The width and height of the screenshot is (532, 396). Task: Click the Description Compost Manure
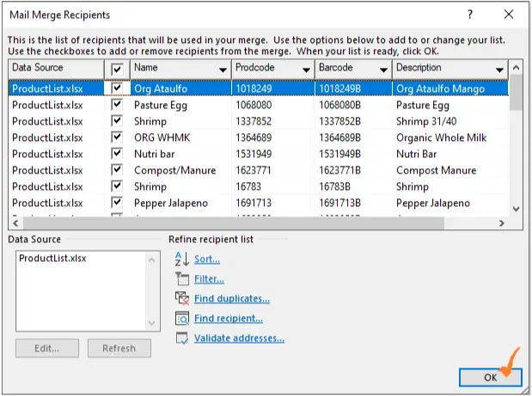point(437,170)
